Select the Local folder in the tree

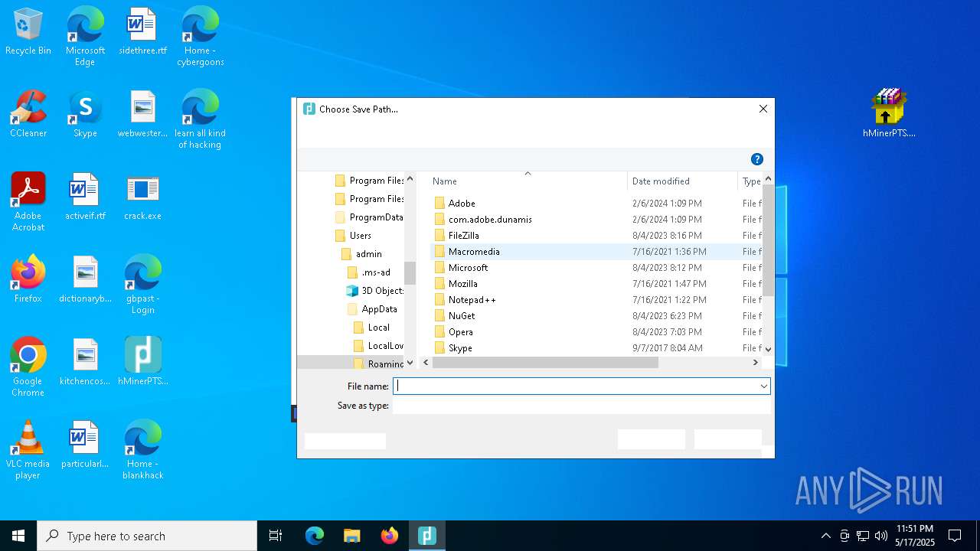372,328
